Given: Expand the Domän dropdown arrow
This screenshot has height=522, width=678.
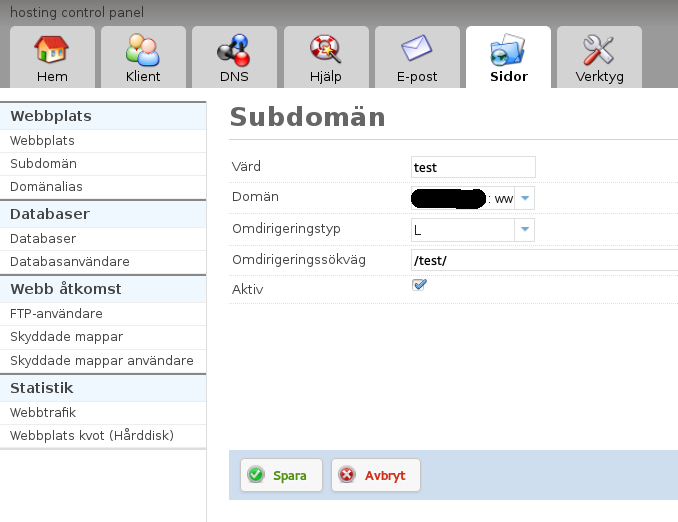Looking at the screenshot, I should pyautogui.click(x=525, y=198).
